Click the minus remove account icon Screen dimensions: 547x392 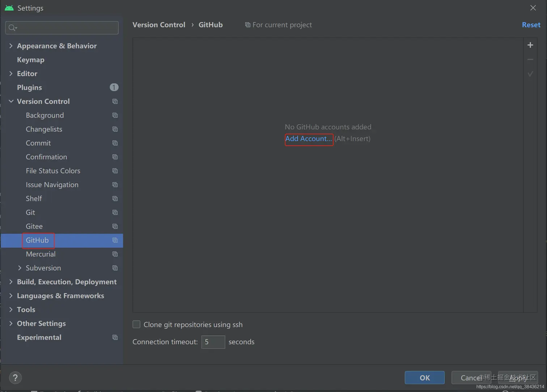tap(530, 59)
